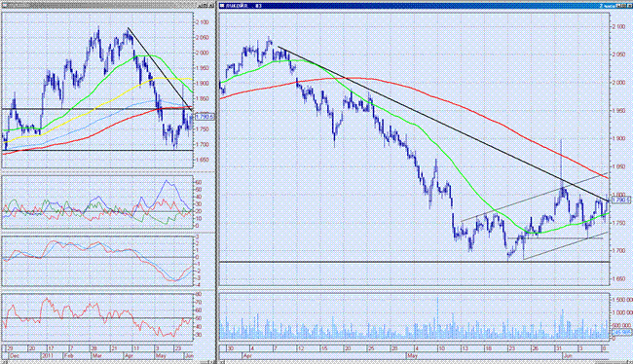Minimize the ЛУКОЙЛ chart window
Image resolution: width=633 pixels, height=364 pixels.
click(x=618, y=6)
